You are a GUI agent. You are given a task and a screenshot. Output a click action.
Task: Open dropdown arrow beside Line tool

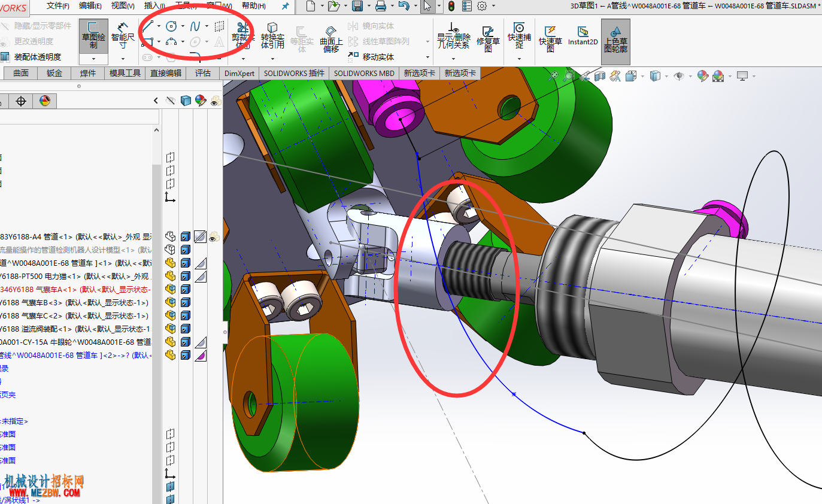(x=159, y=26)
